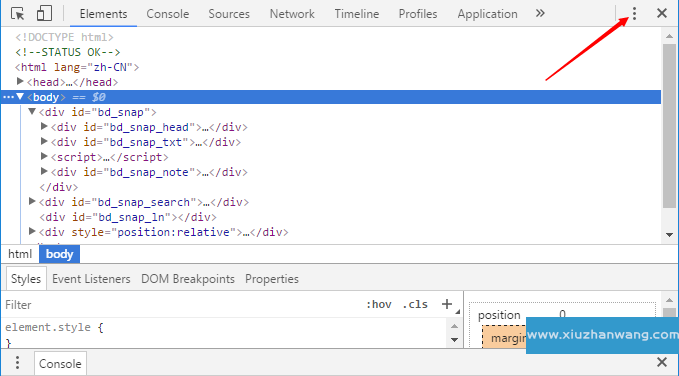Image resolution: width=679 pixels, height=376 pixels.
Task: Toggle the :hov element state panel
Action: point(378,305)
